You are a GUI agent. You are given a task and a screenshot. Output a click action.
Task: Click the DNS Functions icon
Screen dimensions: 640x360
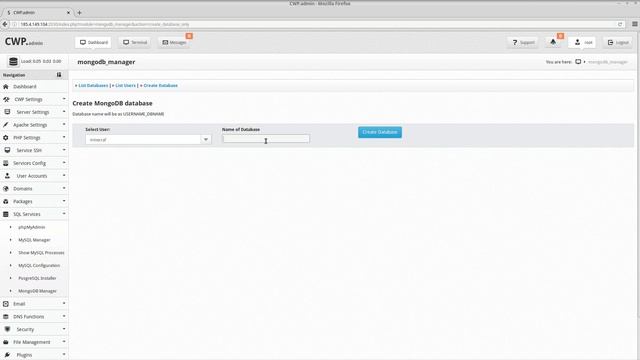(x=6, y=316)
